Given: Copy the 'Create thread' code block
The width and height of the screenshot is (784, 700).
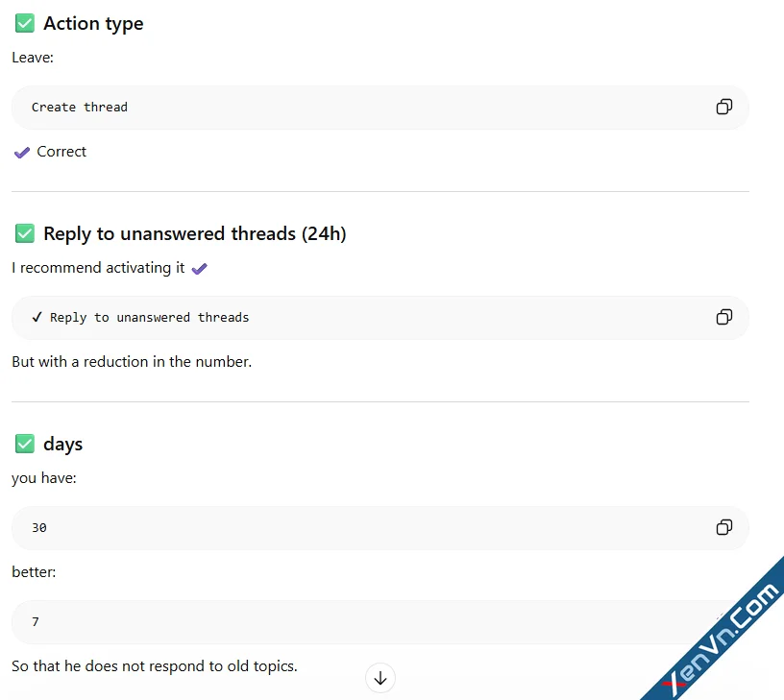Looking at the screenshot, I should [724, 107].
